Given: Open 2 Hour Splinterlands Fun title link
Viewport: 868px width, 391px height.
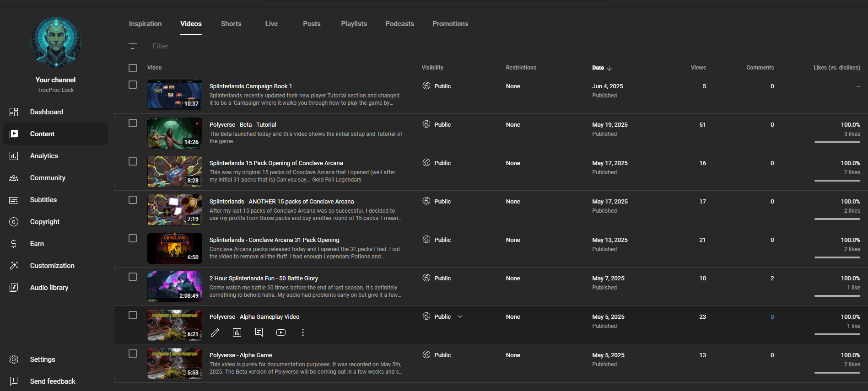Looking at the screenshot, I should (x=264, y=279).
